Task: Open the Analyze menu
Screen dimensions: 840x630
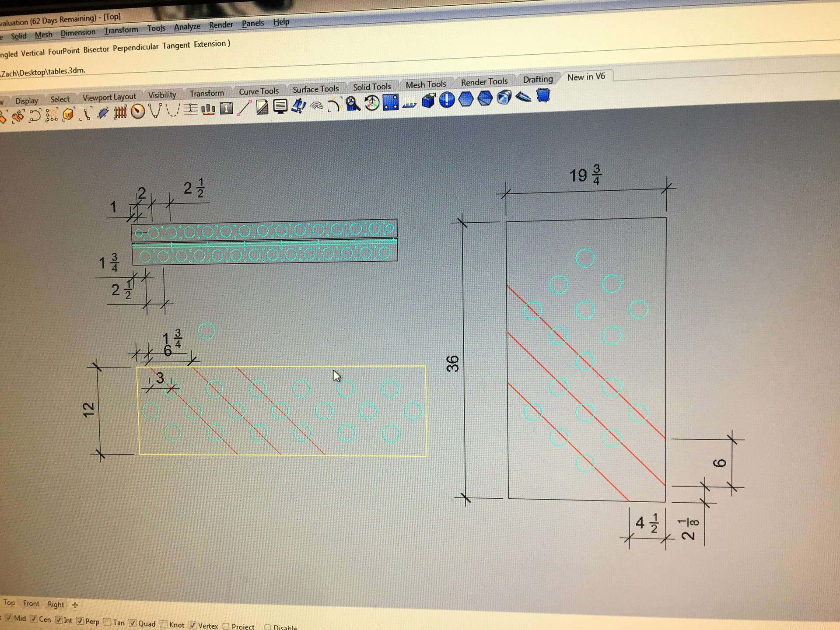Action: tap(187, 27)
